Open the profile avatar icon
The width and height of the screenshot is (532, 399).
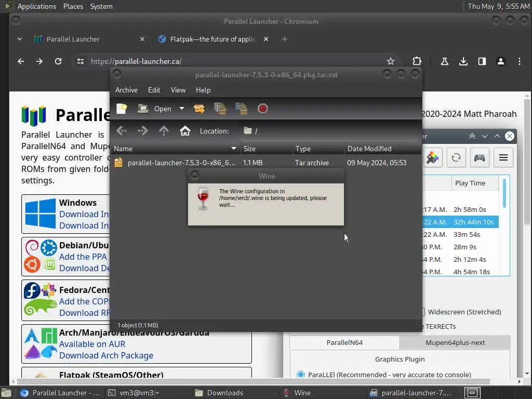500,61
